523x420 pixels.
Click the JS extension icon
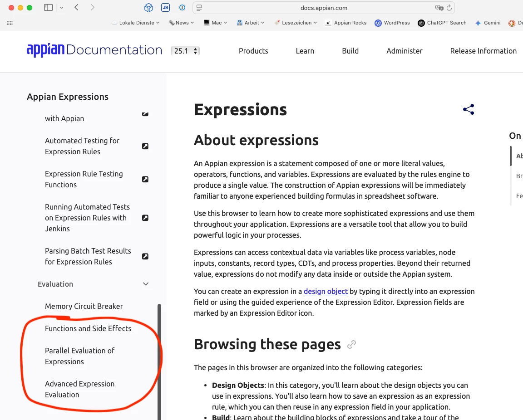tap(165, 7)
